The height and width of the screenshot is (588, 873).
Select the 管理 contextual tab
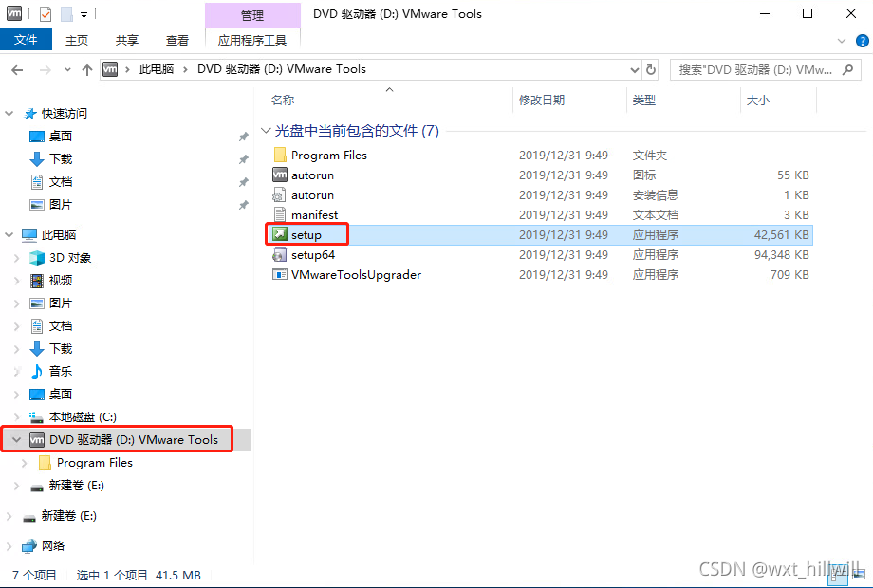point(252,15)
